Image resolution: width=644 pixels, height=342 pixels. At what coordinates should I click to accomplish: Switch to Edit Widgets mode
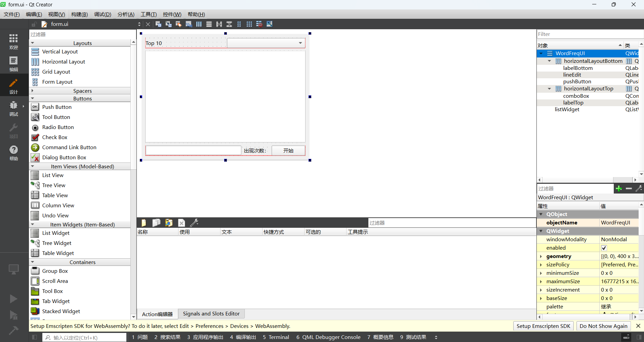pos(158,24)
